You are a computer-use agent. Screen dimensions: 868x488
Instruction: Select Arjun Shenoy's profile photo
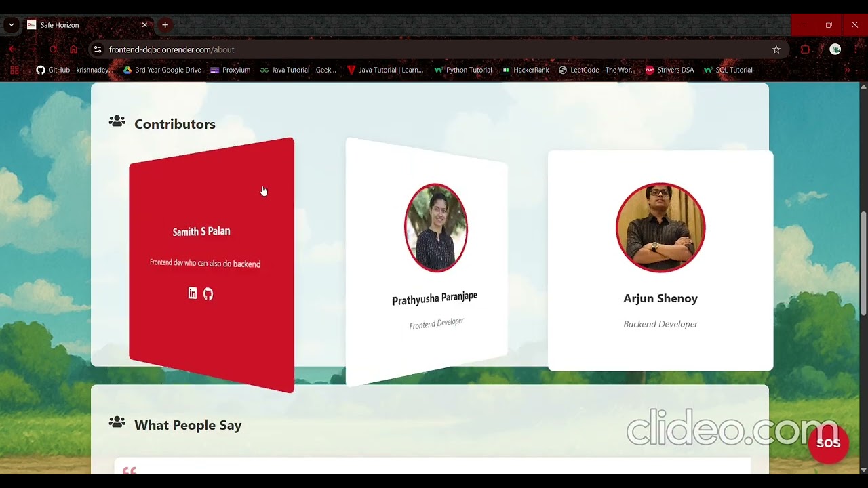coord(660,228)
